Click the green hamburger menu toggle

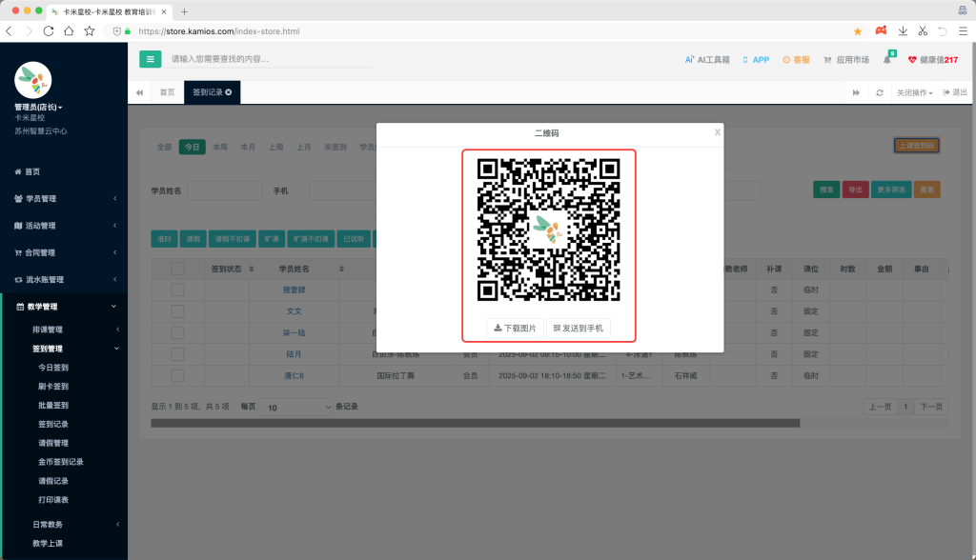click(x=150, y=59)
